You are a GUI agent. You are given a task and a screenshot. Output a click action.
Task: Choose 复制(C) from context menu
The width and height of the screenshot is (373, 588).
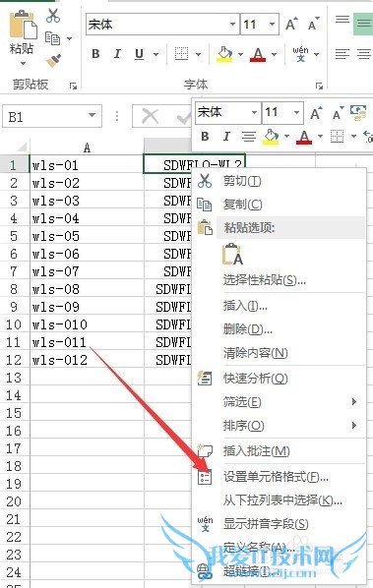point(279,205)
